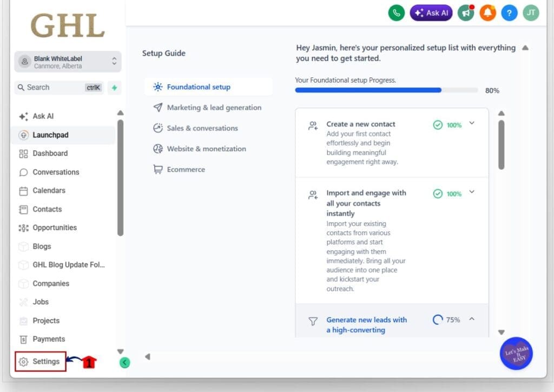Screen dimensions: 554x392
Task: Open the Dashboard sidebar item
Action: click(63, 153)
